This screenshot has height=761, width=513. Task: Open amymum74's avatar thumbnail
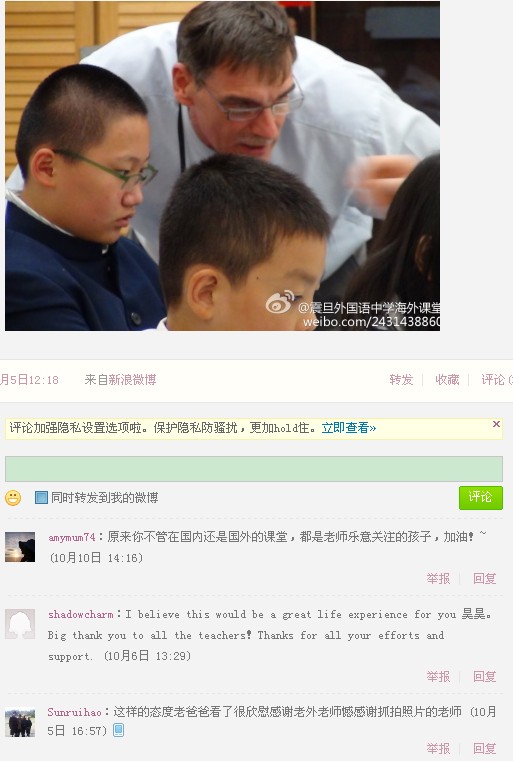tap(20, 547)
